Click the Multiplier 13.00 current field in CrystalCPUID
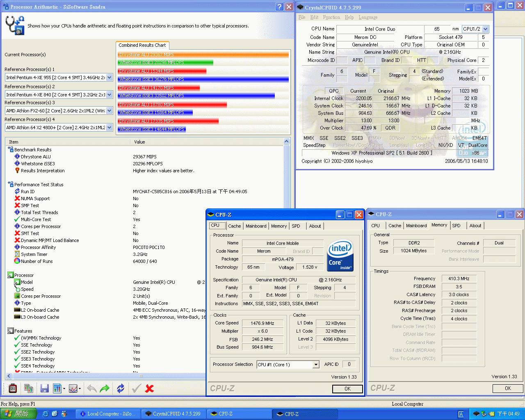This screenshot has width=525, height=420. pos(359,121)
